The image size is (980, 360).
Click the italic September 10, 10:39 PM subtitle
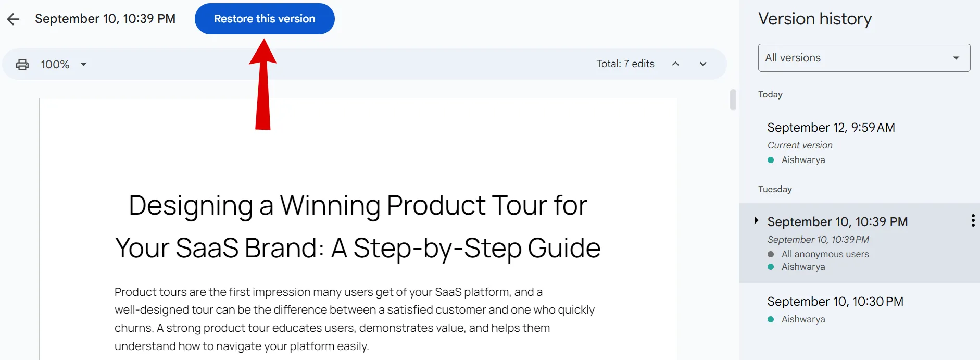click(818, 240)
